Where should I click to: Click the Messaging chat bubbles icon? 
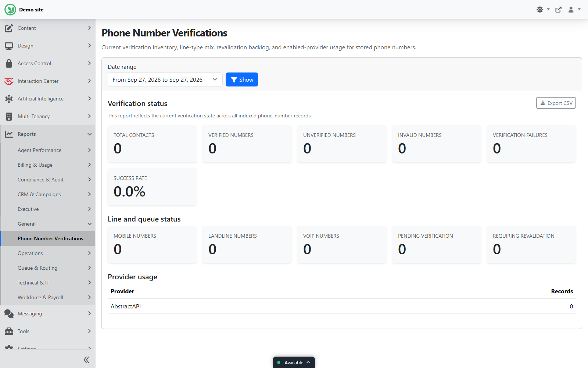tap(9, 314)
